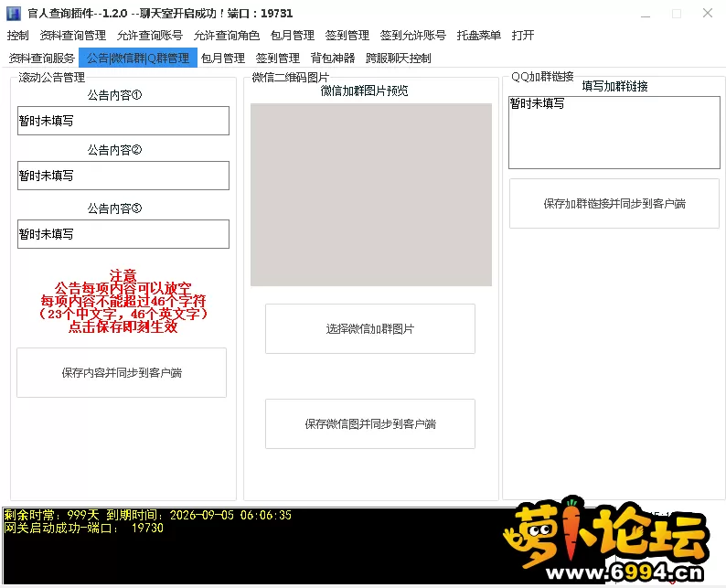Click 保存内容并同步到客户端 button
Screen dimensions: 726x588
coord(122,373)
